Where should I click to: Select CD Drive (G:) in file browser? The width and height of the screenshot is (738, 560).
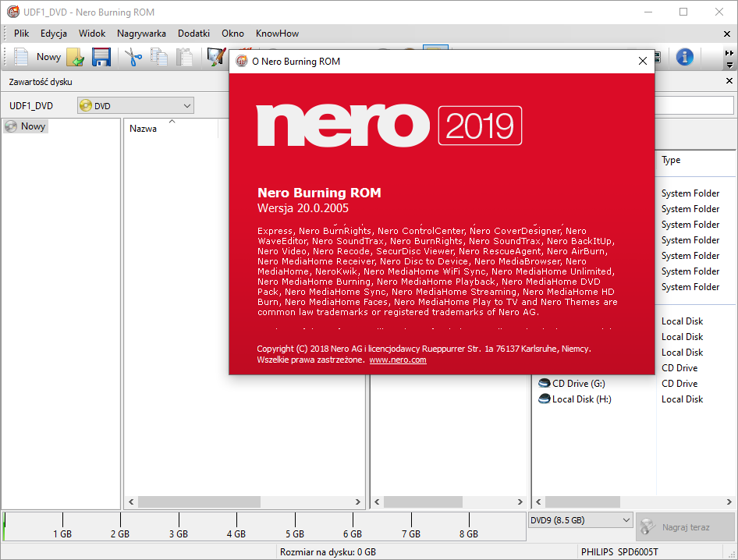coord(578,384)
